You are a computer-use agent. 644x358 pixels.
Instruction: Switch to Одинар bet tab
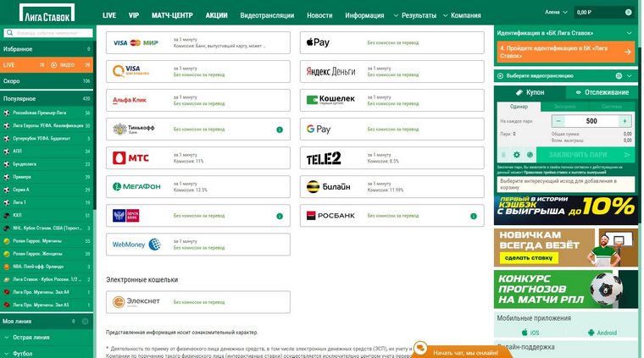pos(519,107)
